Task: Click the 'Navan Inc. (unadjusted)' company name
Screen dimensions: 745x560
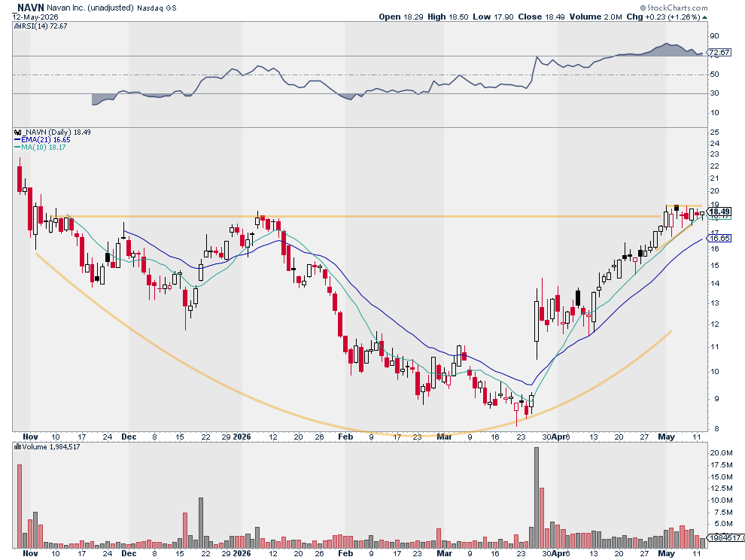Action: click(x=90, y=8)
